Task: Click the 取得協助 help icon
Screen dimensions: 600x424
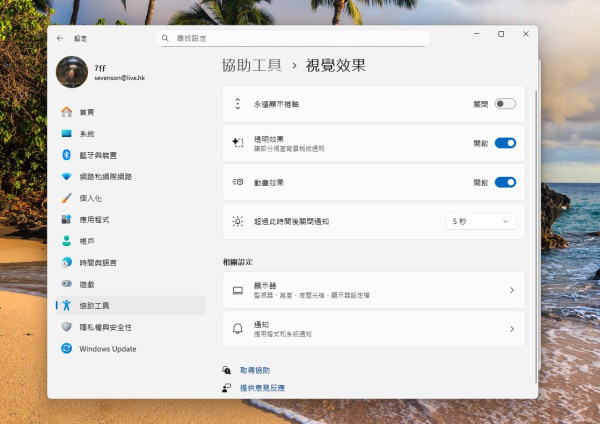Action: (226, 370)
